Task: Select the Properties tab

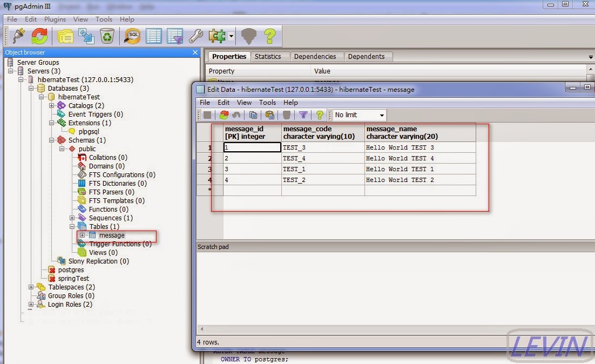Action: tap(229, 57)
